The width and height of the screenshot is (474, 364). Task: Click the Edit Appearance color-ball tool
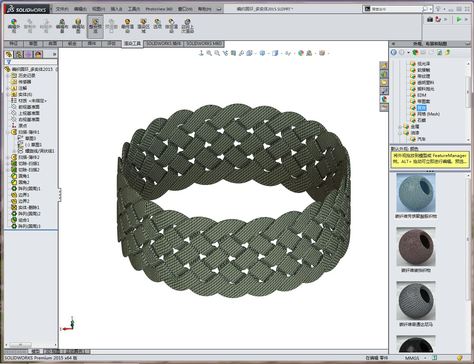click(x=13, y=26)
